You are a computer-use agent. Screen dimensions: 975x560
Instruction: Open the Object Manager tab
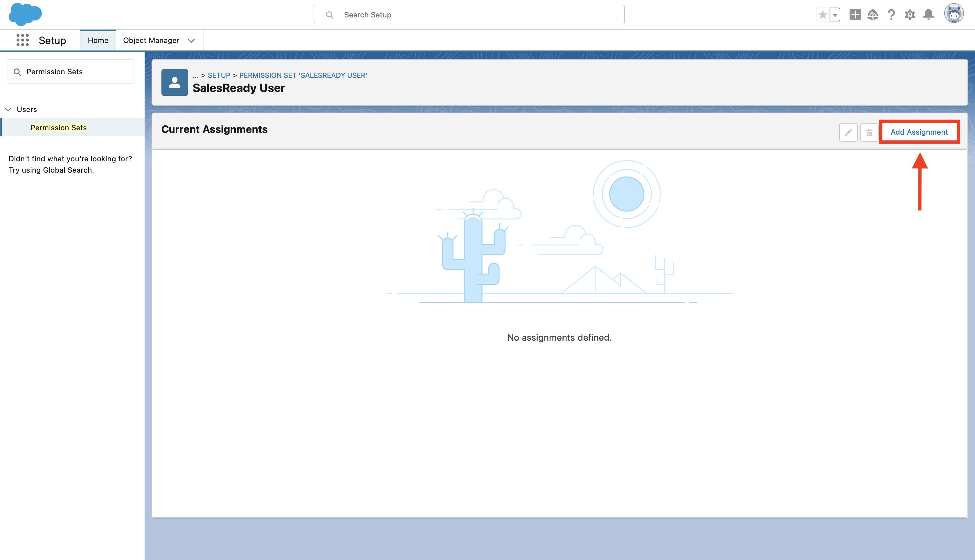click(x=151, y=40)
